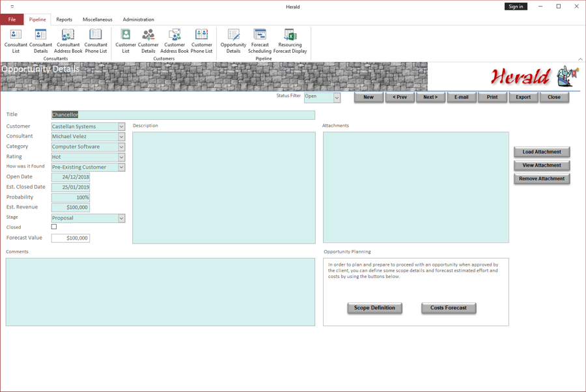Viewport: 586px width, 392px height.
Task: Expand the Customer dropdown
Action: [x=122, y=127]
